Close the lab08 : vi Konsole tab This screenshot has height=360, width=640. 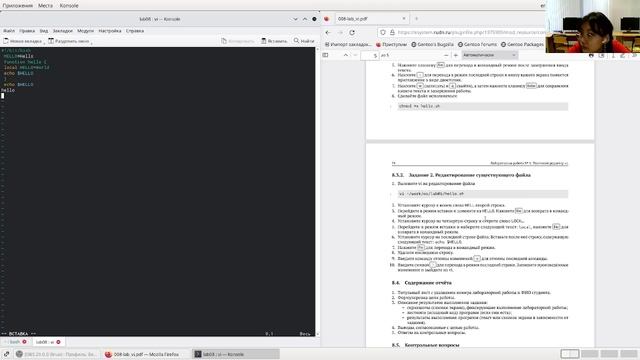pyautogui.click(x=58, y=342)
